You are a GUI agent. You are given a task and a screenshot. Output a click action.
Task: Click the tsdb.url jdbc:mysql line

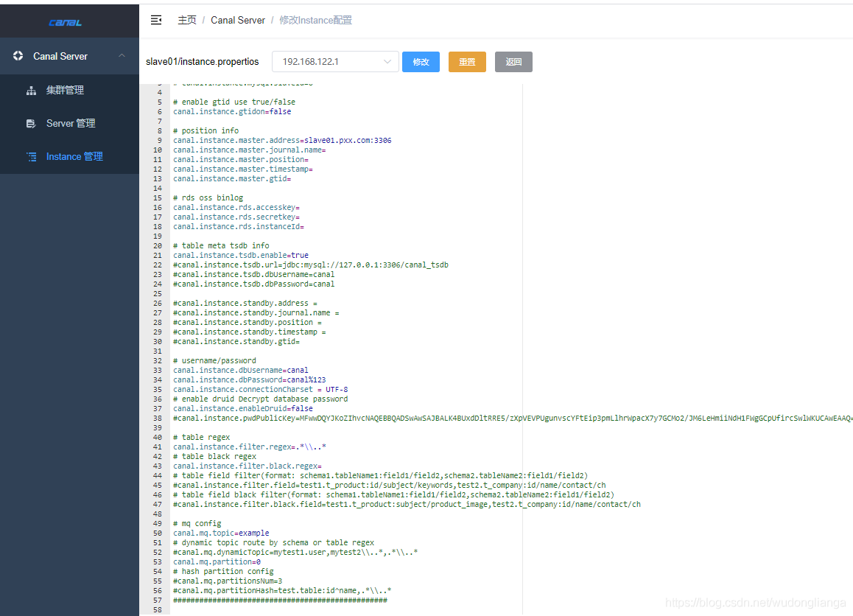tap(311, 265)
